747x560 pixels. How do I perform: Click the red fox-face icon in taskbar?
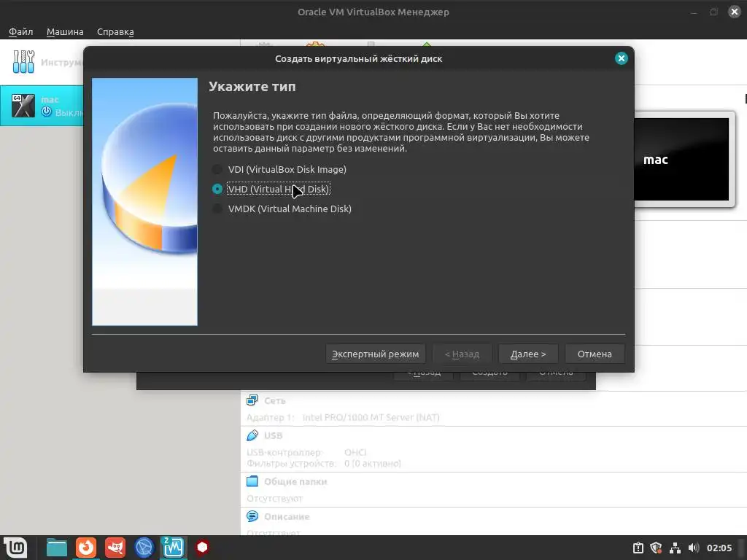[x=115, y=548]
